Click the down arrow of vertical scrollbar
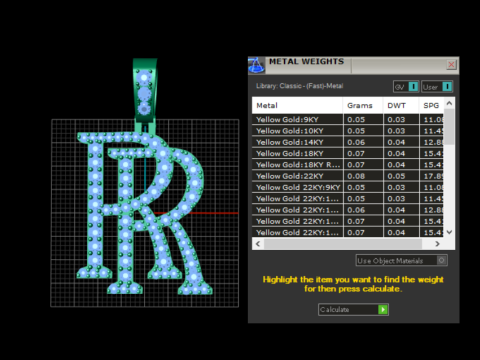 (x=449, y=232)
